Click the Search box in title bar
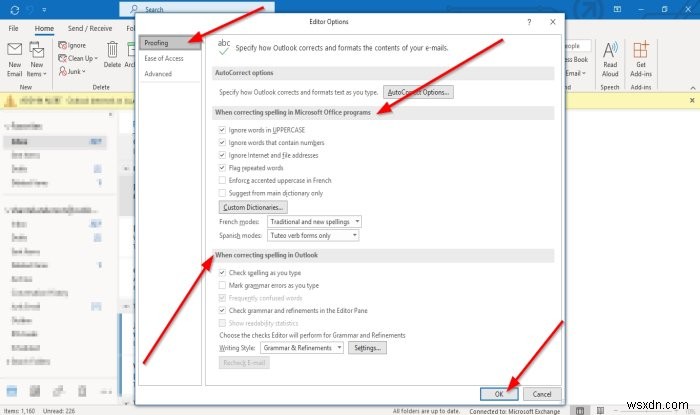The image size is (700, 415). [x=197, y=8]
